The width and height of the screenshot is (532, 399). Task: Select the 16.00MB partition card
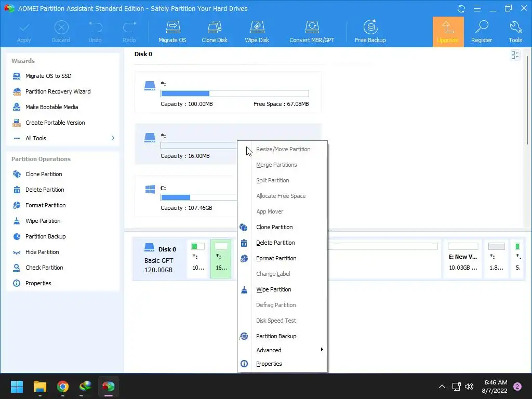click(x=186, y=144)
